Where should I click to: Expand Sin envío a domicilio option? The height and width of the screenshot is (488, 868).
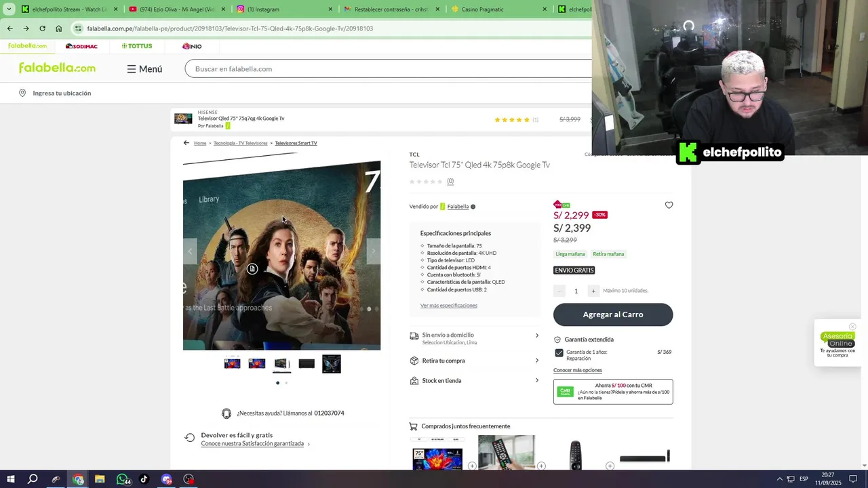click(475, 338)
